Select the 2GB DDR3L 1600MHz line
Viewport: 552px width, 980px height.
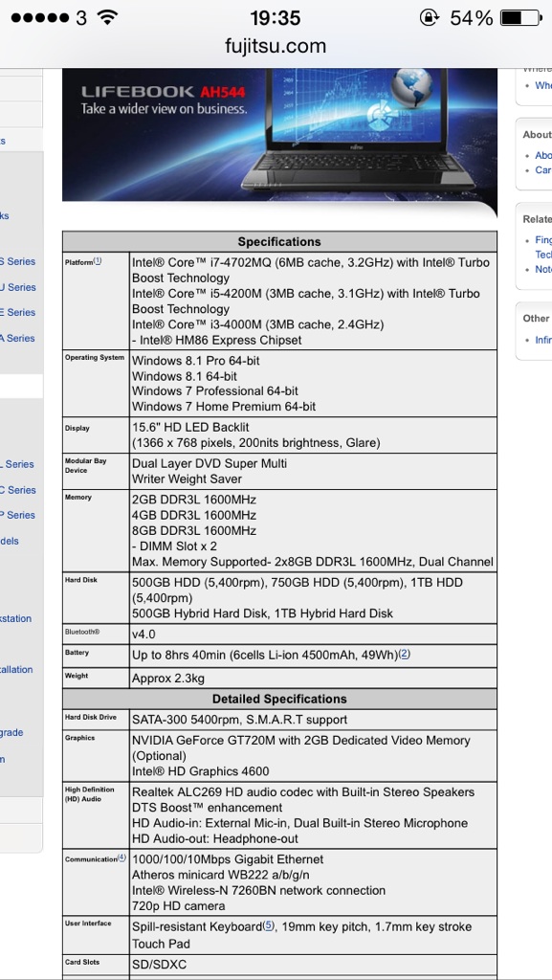pos(194,500)
